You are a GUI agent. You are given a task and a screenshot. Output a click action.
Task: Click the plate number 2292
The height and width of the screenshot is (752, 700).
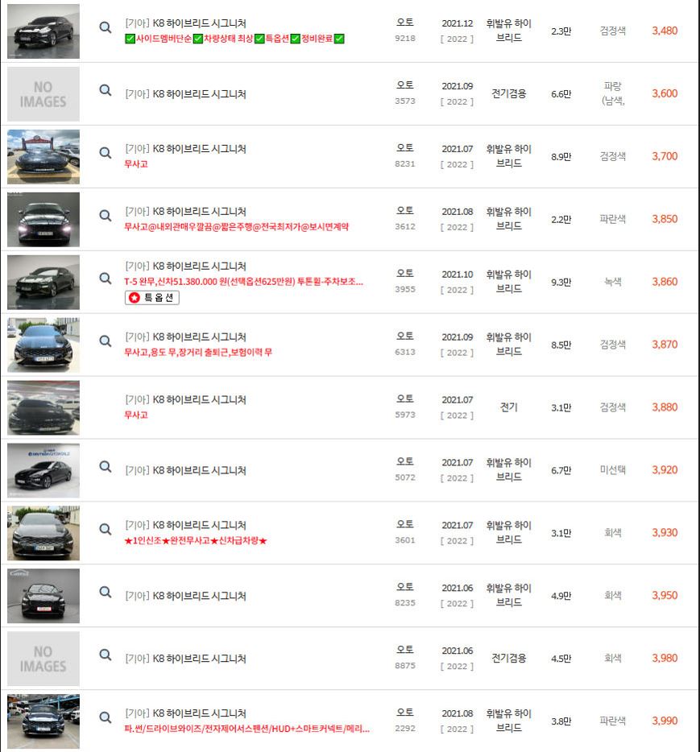click(405, 729)
